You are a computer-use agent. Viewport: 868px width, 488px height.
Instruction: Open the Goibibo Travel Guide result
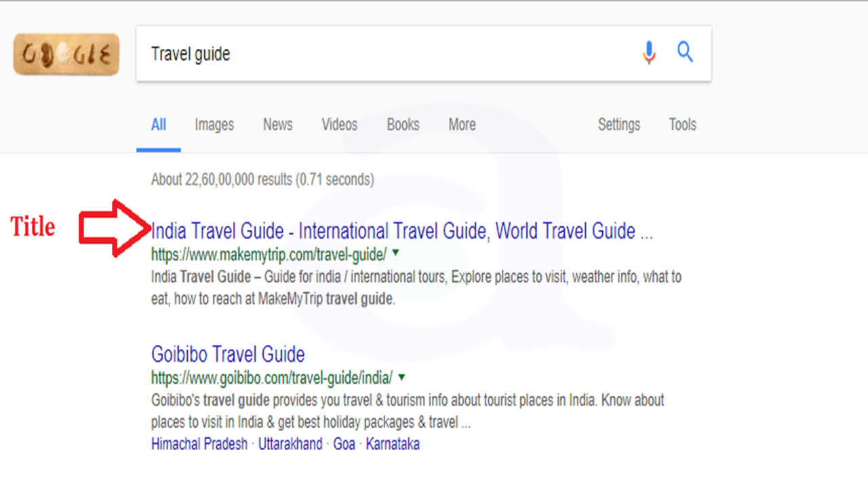pyautogui.click(x=228, y=354)
